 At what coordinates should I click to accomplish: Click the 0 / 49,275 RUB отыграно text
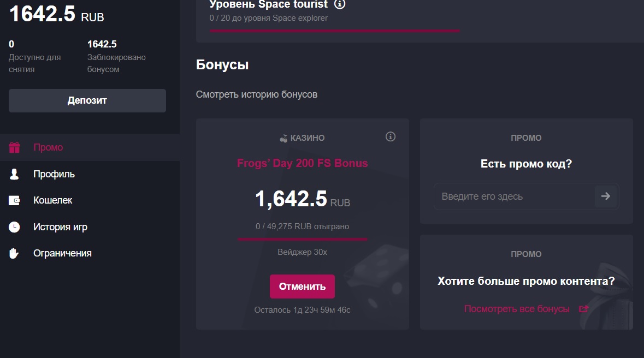[302, 226]
